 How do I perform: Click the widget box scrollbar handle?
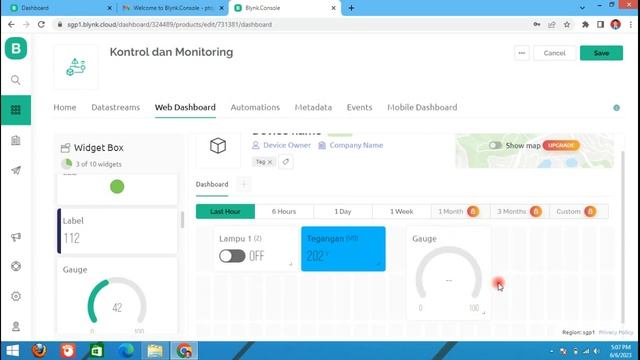[182, 220]
